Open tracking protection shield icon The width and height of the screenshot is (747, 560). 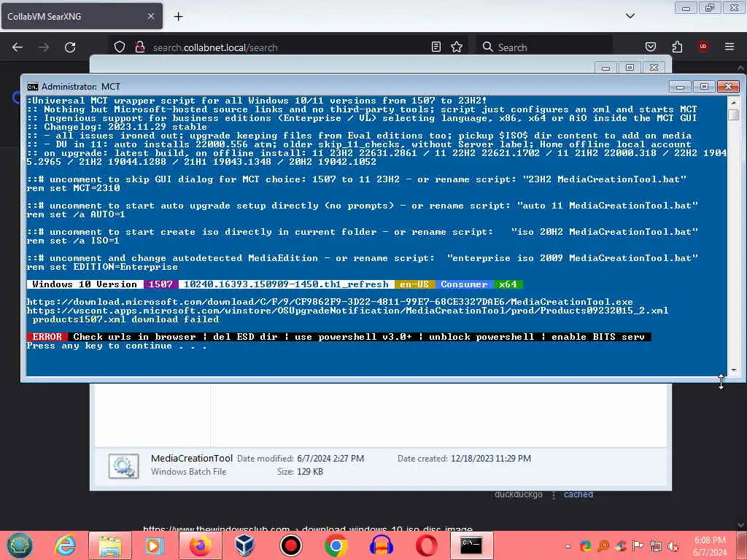tap(120, 47)
